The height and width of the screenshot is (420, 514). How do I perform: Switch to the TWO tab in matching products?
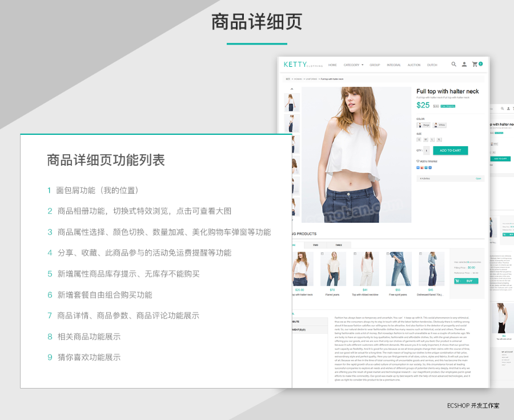click(315, 244)
